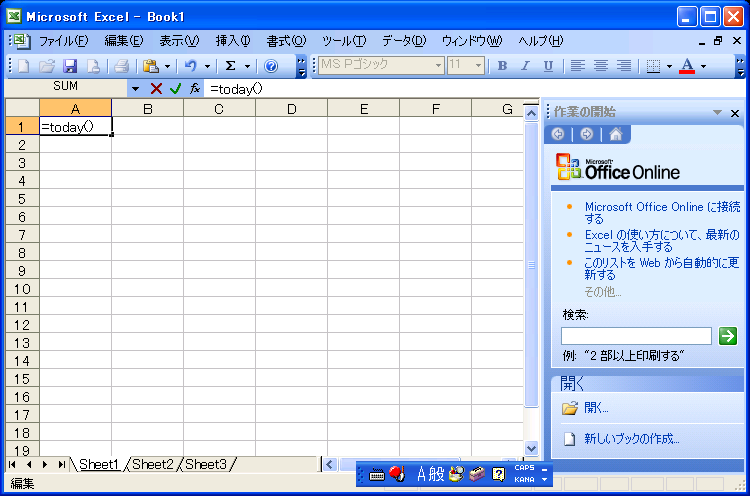Viewport: 750px width, 496px height.
Task: Open Excel Help question mark icon
Action: tap(271, 66)
